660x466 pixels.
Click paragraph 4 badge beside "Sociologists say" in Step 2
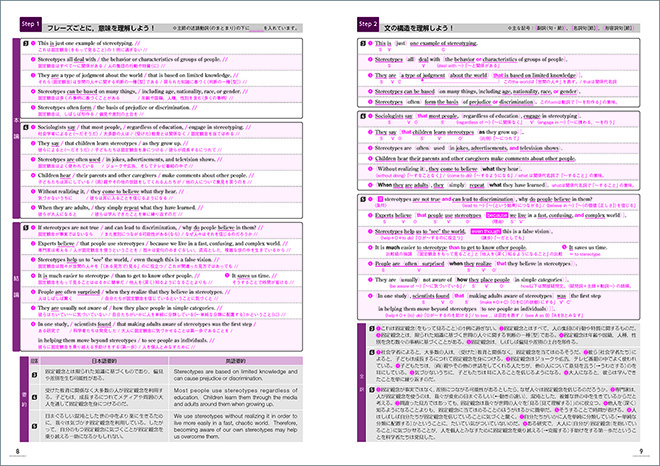pos(363,116)
